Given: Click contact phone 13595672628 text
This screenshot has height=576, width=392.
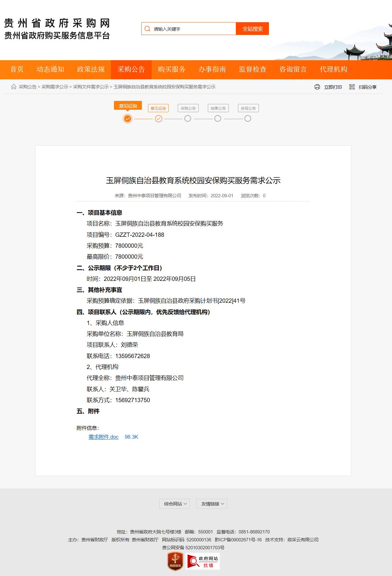Looking at the screenshot, I should pos(132,356).
